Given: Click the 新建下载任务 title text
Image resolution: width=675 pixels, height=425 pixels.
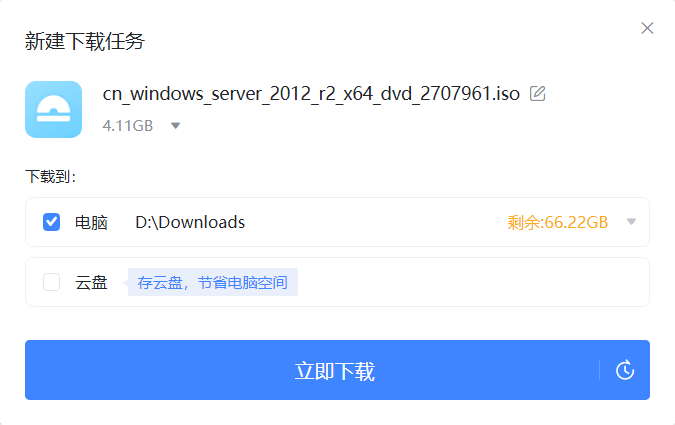Looking at the screenshot, I should click(x=85, y=41).
